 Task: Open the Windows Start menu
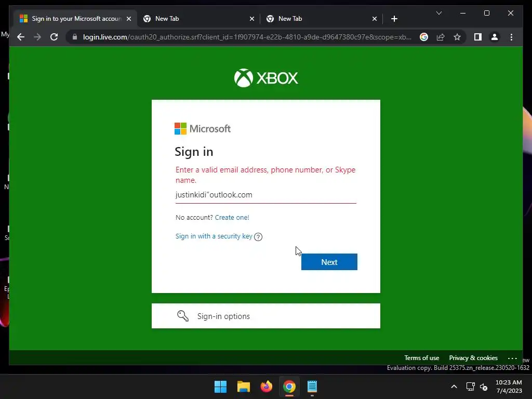[x=220, y=387]
